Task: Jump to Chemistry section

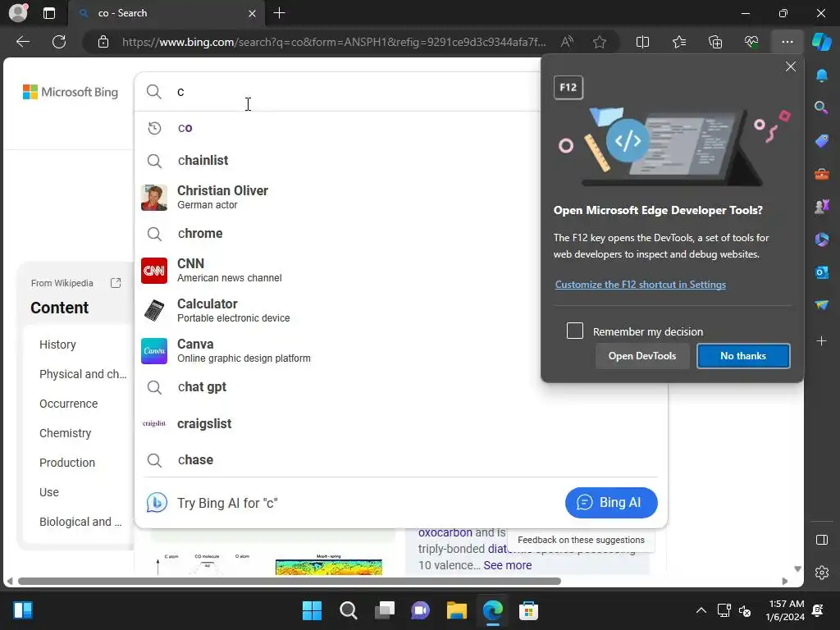Action: pyautogui.click(x=65, y=433)
